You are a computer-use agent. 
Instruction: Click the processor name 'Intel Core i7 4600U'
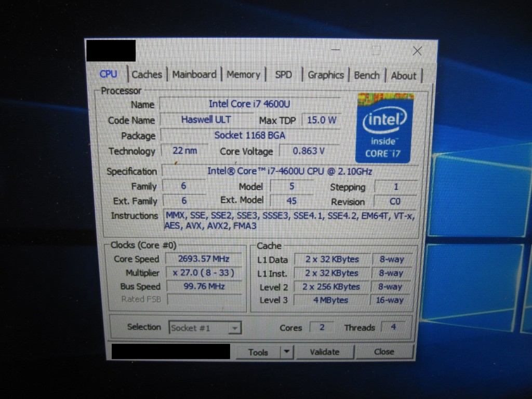(x=250, y=104)
